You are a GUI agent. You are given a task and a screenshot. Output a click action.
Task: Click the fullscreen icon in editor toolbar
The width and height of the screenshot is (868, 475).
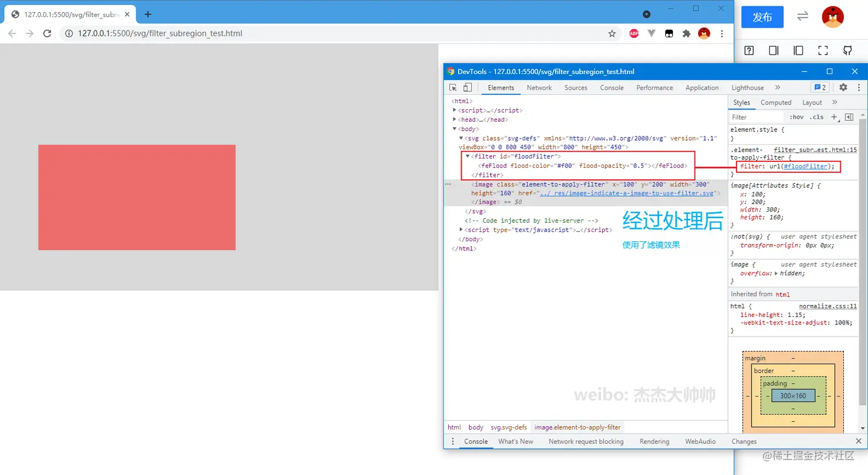tap(823, 51)
